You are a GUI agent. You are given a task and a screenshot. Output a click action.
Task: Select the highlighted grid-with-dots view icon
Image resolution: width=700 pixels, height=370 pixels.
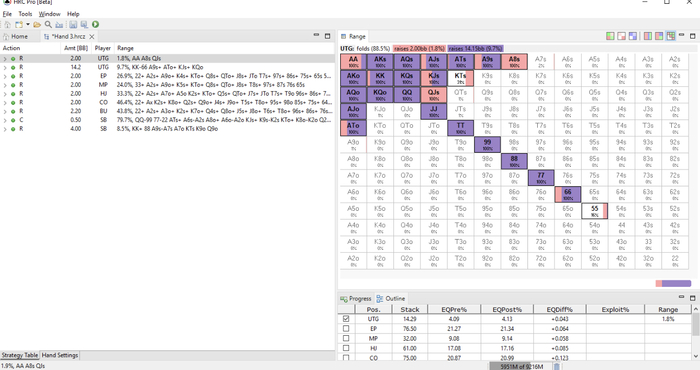coord(671,36)
